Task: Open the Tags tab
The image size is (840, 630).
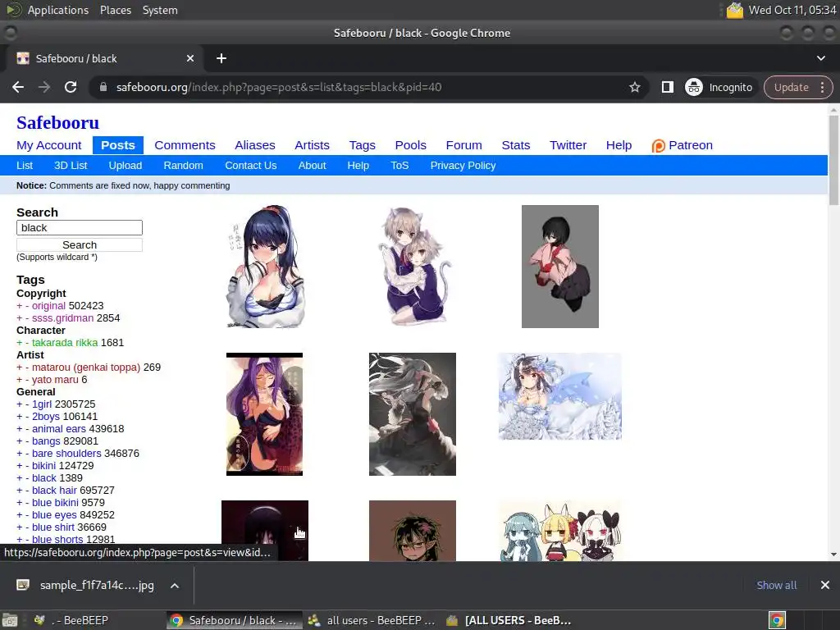Action: (362, 145)
